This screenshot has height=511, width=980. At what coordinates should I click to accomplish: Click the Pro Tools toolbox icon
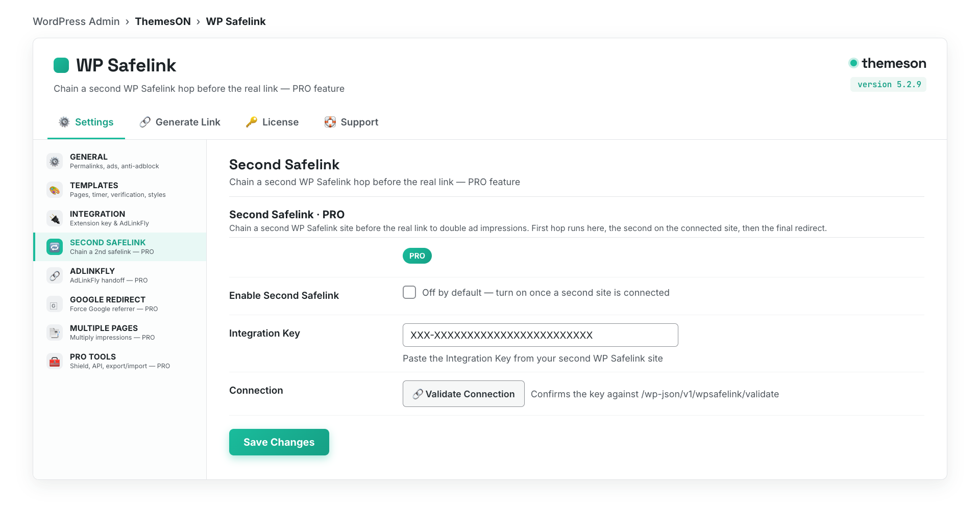[x=55, y=361]
